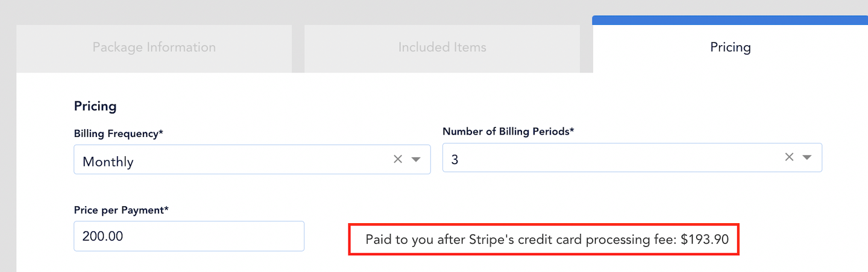This screenshot has width=868, height=272.
Task: Click the word Stripe's in fee note
Action: (491, 239)
